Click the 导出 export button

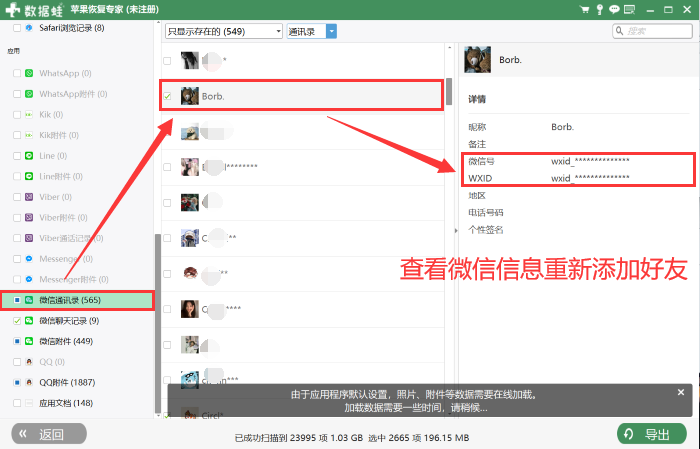point(652,434)
